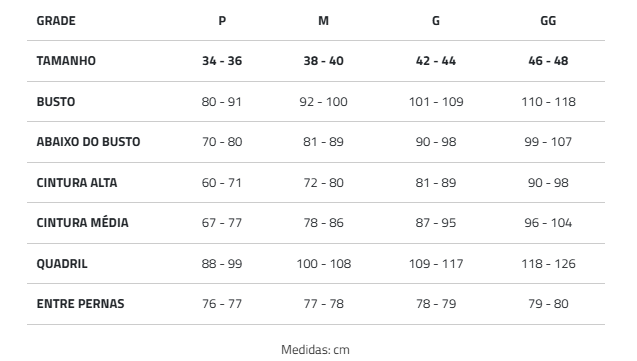This screenshot has width=637, height=361.
Task: Click the ABAIXO DO BUSTO row label
Action: click(x=89, y=142)
